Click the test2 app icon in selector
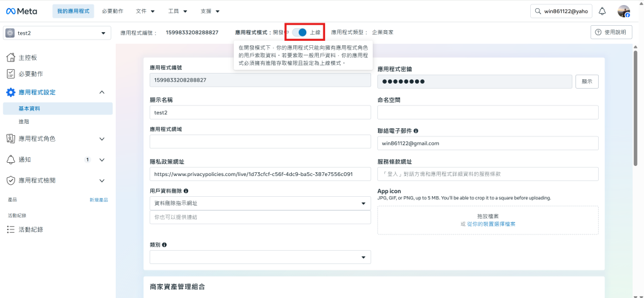This screenshot has width=644, height=298. point(10,33)
